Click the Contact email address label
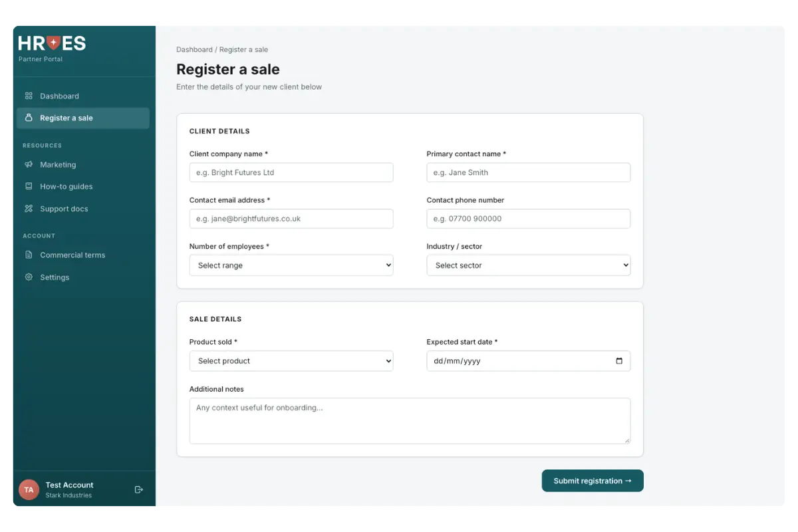The height and width of the screenshot is (532, 798). coord(230,200)
